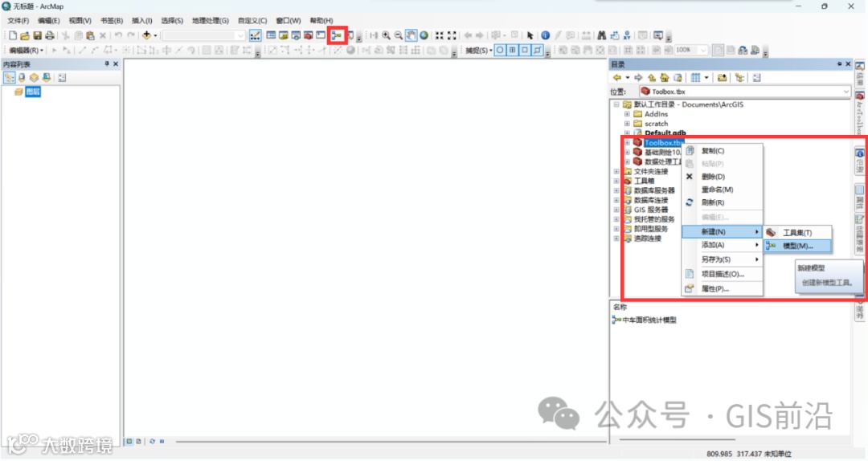The image size is (868, 461).
Task: Open the 自定义(C) menu
Action: 252,20
